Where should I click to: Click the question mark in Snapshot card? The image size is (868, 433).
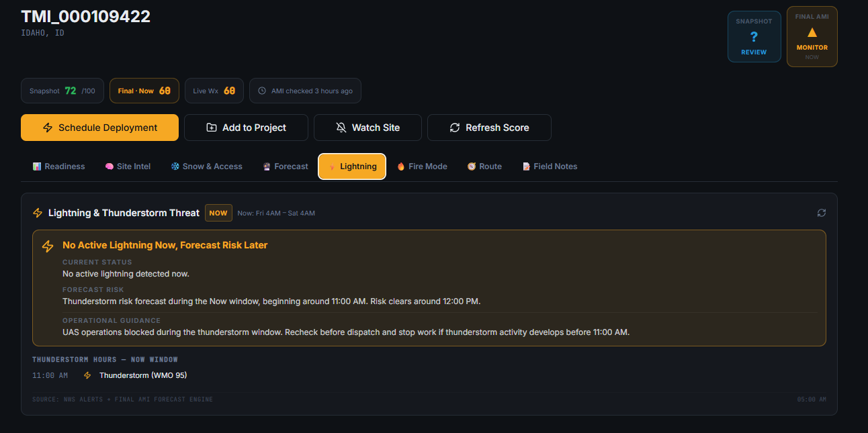(754, 37)
